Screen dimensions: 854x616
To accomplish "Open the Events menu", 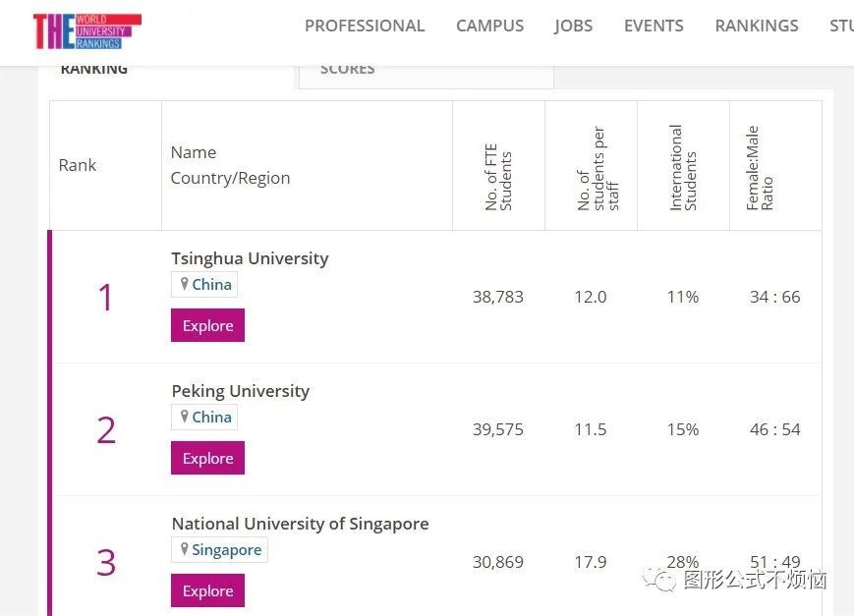I will pos(654,27).
